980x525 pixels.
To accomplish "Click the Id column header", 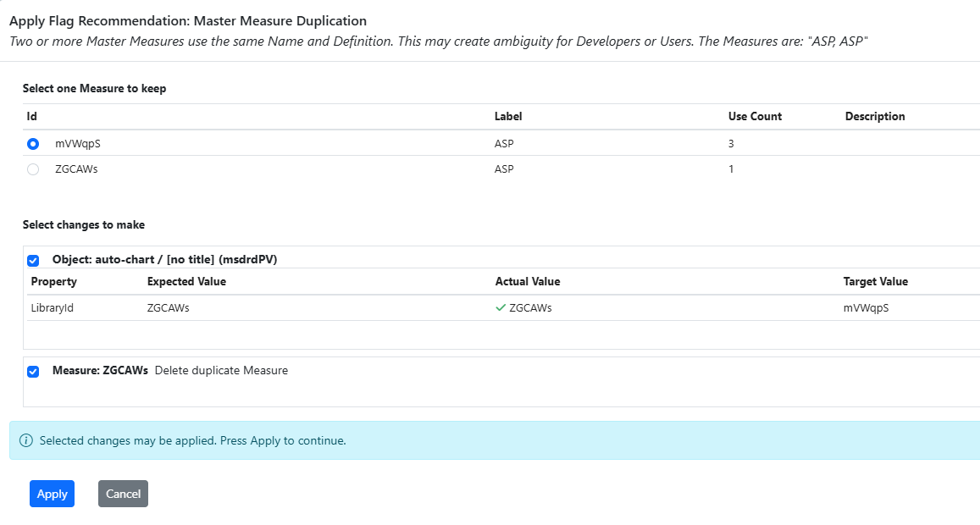I will (32, 117).
